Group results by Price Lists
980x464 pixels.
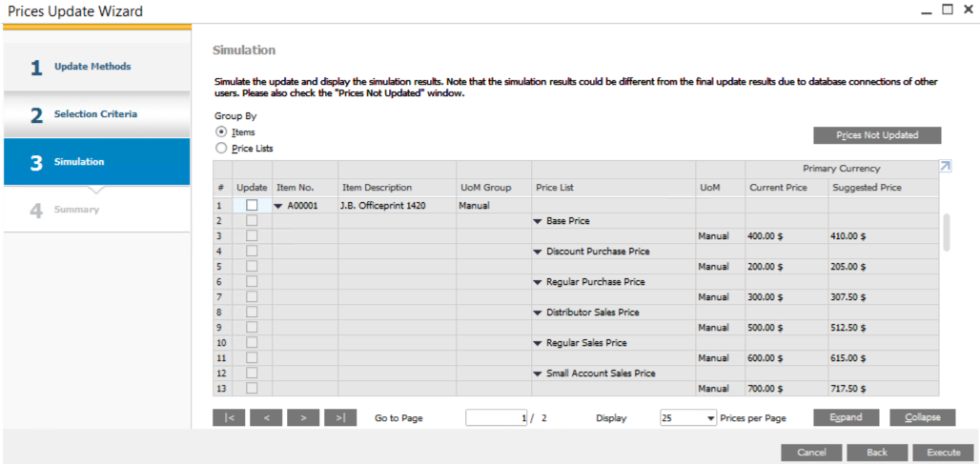point(221,149)
